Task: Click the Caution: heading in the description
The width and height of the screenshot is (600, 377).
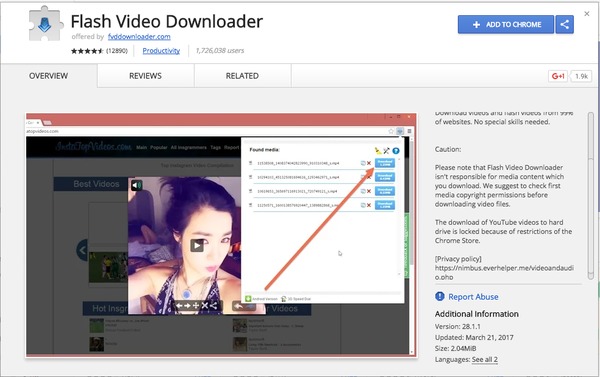Action: click(x=448, y=149)
